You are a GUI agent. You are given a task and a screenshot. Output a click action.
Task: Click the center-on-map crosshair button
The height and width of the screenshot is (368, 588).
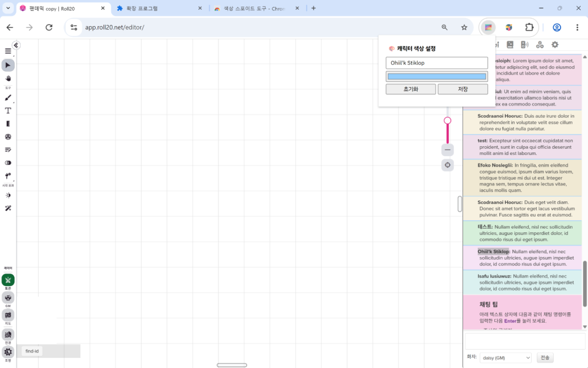tap(447, 165)
